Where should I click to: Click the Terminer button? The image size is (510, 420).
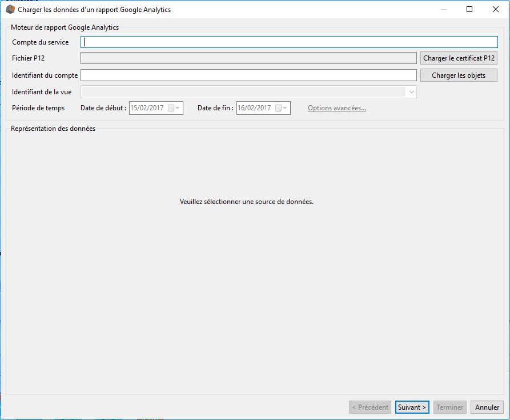tap(450, 407)
